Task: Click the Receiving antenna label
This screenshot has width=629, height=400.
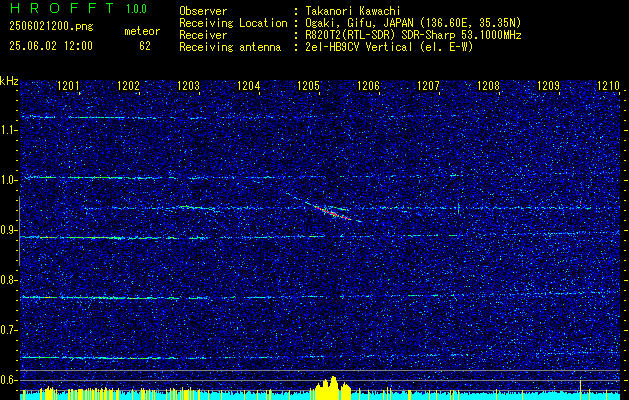Action: coord(230,47)
